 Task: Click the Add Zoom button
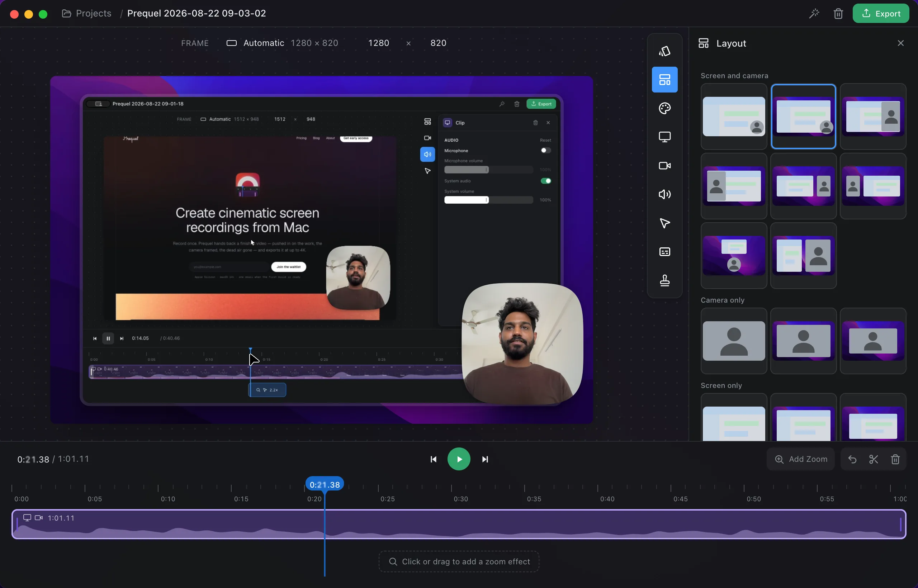(x=800, y=459)
